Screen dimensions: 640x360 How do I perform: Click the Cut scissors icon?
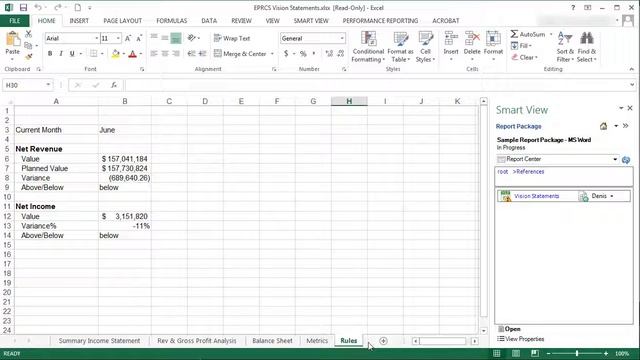(x=28, y=34)
